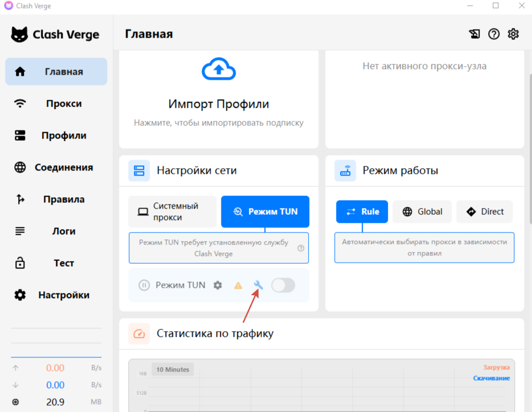532x412 pixels.
Task: Open the Тест sidebar section
Action: (x=56, y=263)
